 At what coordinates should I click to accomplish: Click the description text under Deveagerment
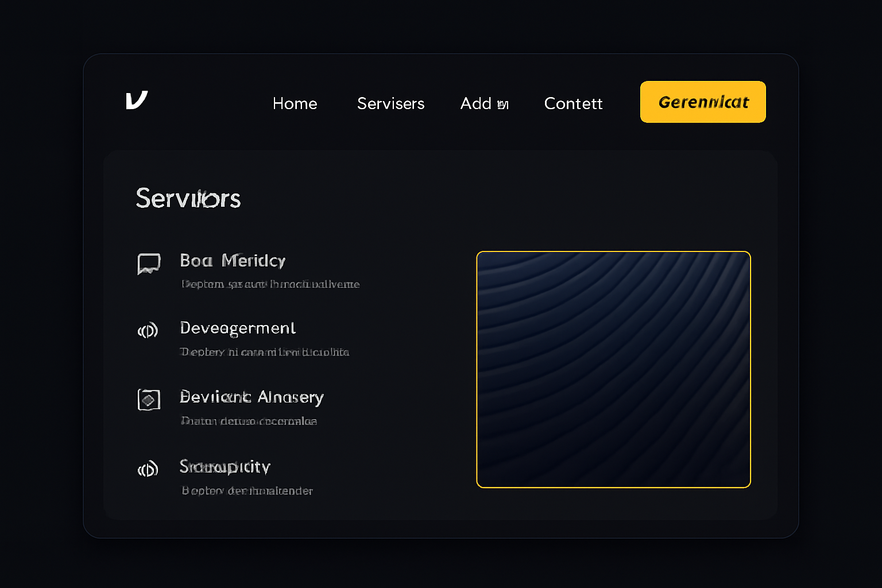click(x=264, y=352)
